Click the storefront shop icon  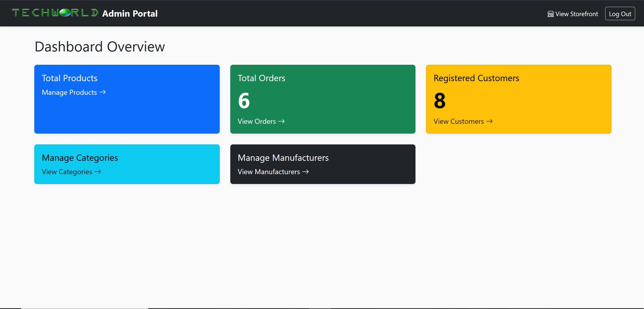pyautogui.click(x=550, y=14)
